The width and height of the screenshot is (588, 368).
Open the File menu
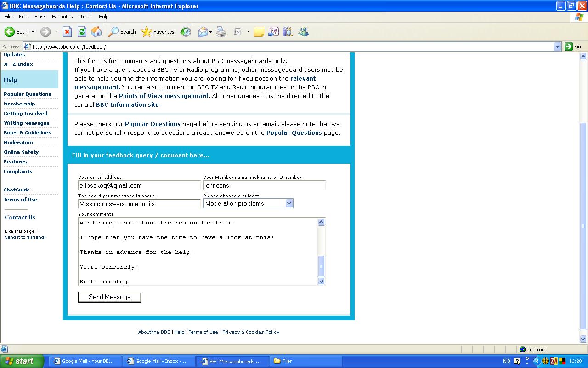(8, 17)
